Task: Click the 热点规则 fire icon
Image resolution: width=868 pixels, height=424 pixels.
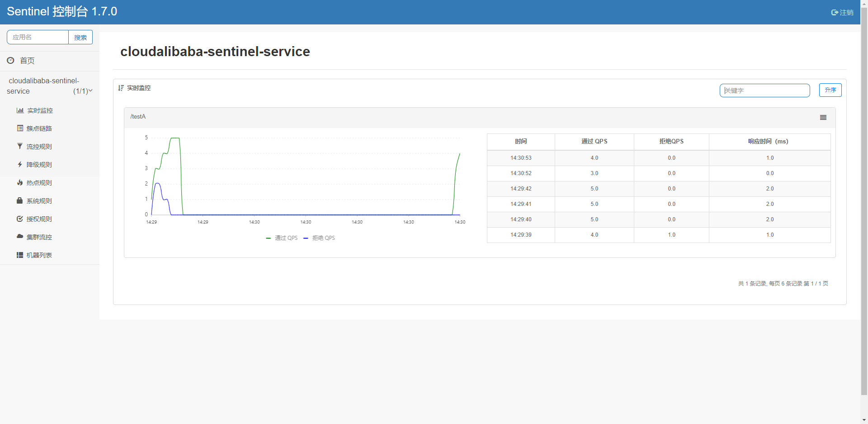Action: coord(20,182)
